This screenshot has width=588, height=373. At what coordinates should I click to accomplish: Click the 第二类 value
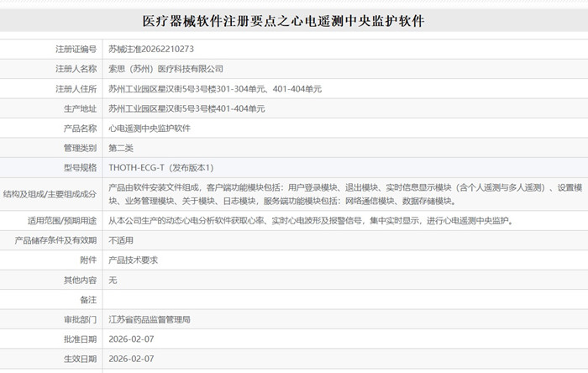[x=121, y=148]
